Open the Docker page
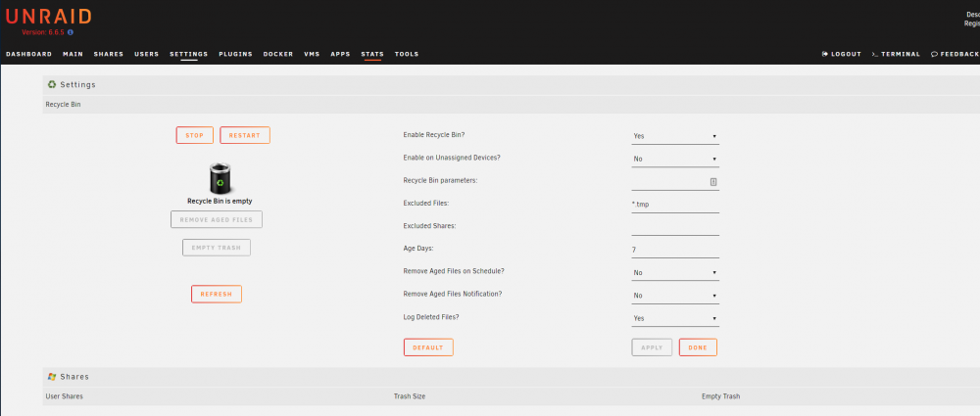The width and height of the screenshot is (980, 416). tap(278, 55)
